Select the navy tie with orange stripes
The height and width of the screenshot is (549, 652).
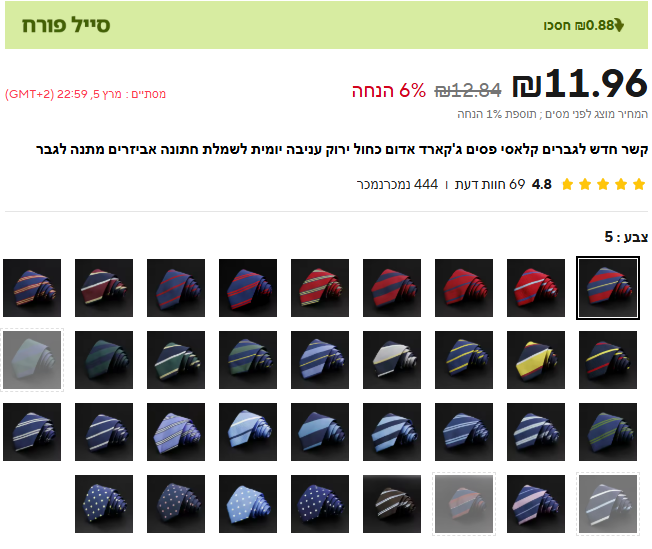pyautogui.click(x=32, y=288)
